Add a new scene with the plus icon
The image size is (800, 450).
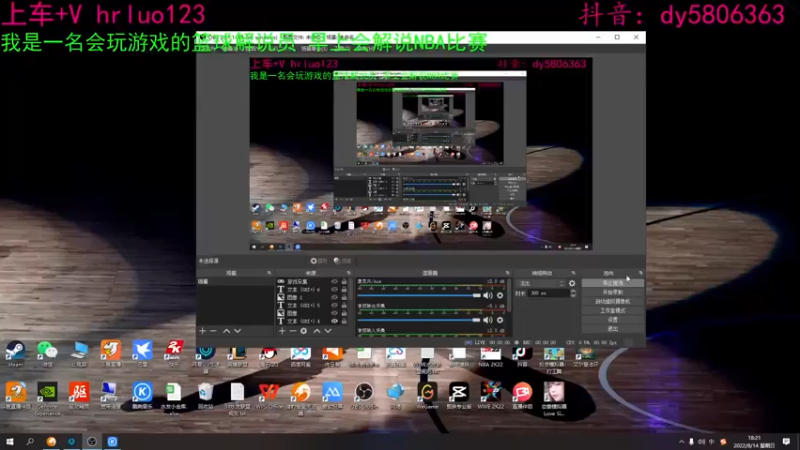click(x=203, y=331)
